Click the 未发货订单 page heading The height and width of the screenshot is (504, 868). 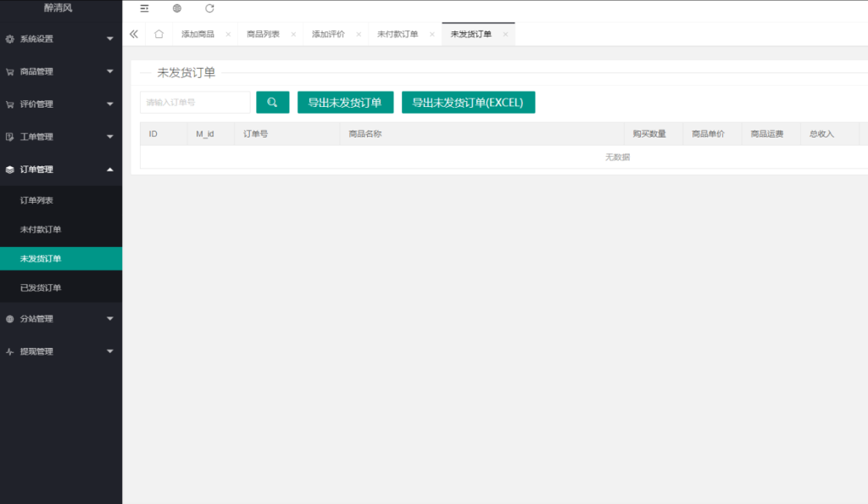(x=186, y=73)
